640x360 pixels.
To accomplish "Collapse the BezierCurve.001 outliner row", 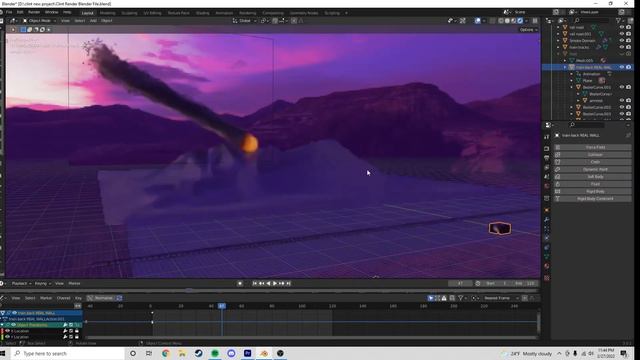I will coord(571,87).
